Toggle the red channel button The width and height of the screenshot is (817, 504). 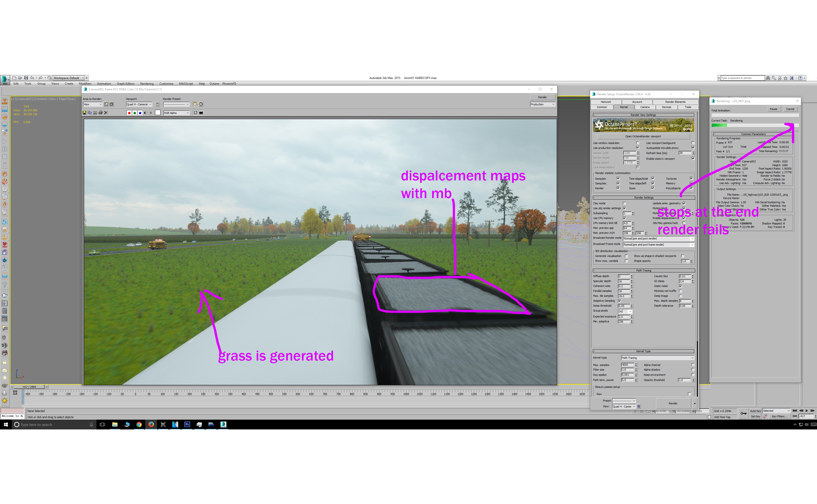(x=129, y=113)
